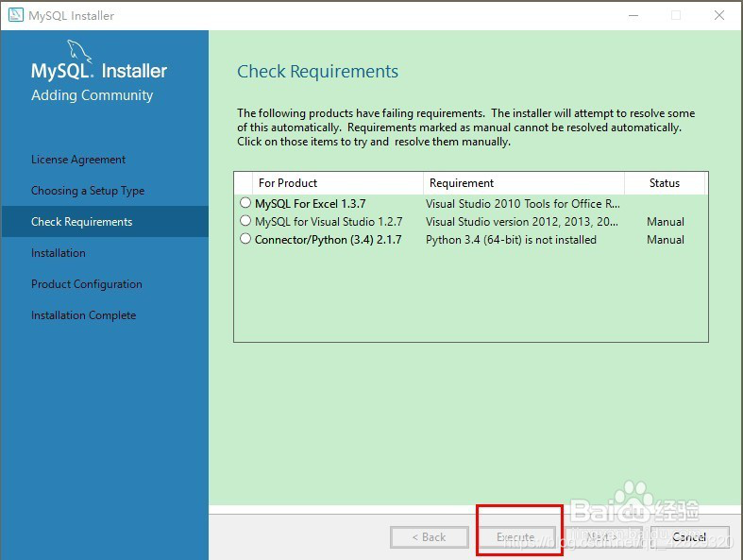Viewport: 743px width, 560px height.
Task: Open the Installation sidebar step
Action: (59, 253)
